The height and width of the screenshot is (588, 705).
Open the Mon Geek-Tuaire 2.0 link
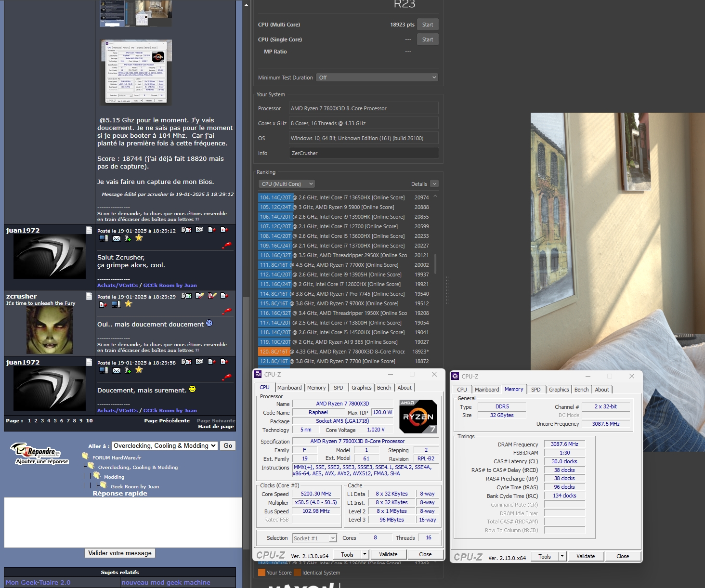coord(38,582)
